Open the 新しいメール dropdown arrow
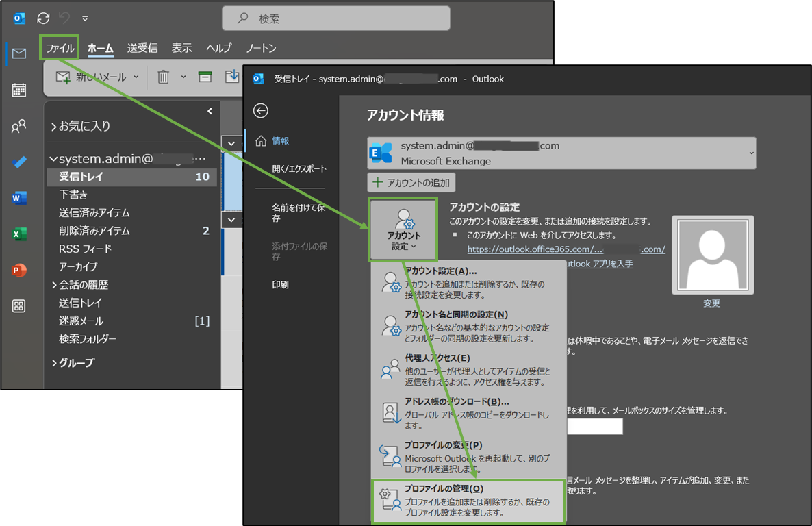This screenshot has height=526, width=812. pyautogui.click(x=136, y=77)
